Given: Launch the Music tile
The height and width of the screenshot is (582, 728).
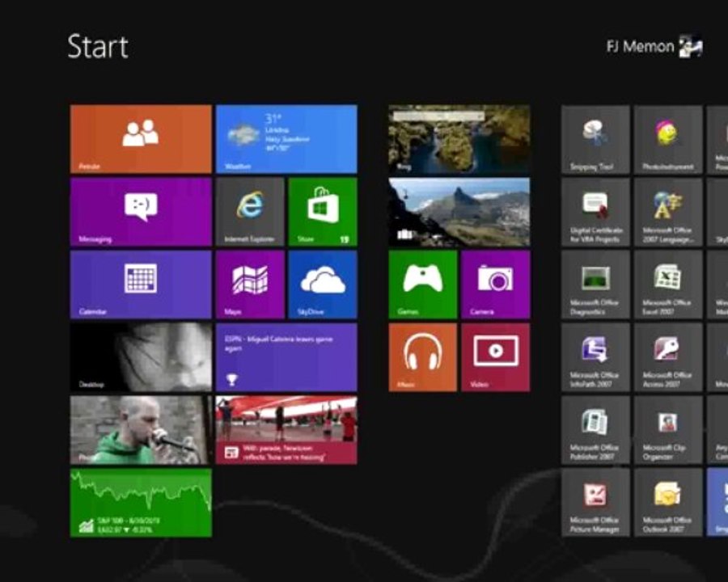Looking at the screenshot, I should 423,357.
